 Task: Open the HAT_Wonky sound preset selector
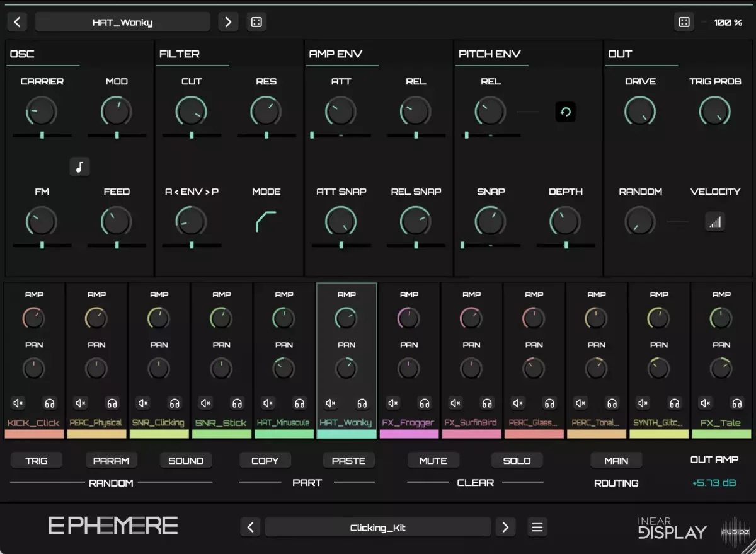coord(123,22)
